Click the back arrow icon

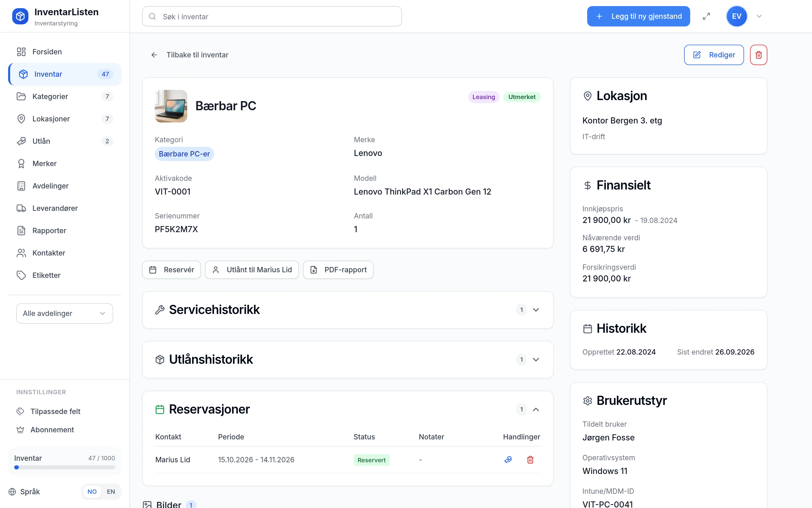pyautogui.click(x=154, y=55)
